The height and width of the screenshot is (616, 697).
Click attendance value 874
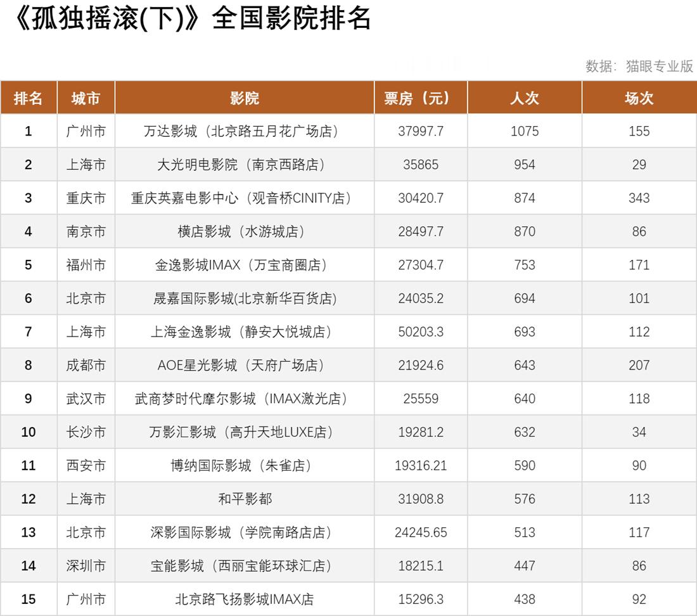point(525,198)
